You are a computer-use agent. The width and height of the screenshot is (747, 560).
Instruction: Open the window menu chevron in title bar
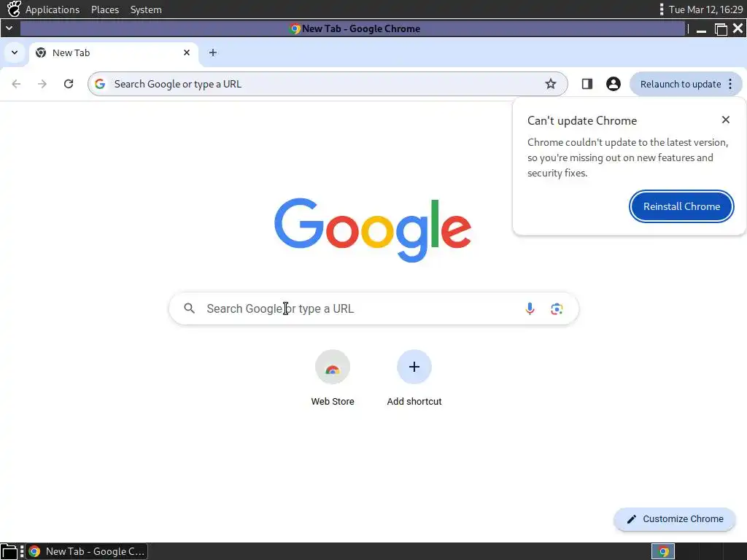coord(9,28)
